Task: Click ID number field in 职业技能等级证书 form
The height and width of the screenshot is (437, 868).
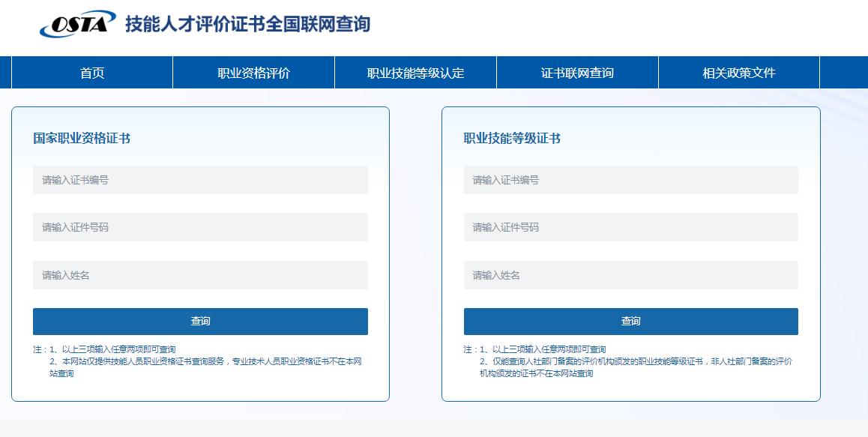Action: tap(630, 227)
